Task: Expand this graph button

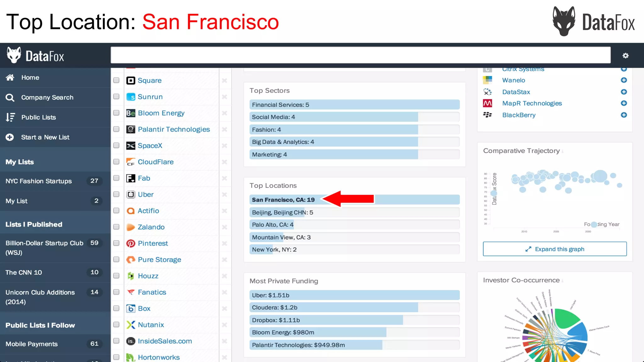Action: click(555, 249)
